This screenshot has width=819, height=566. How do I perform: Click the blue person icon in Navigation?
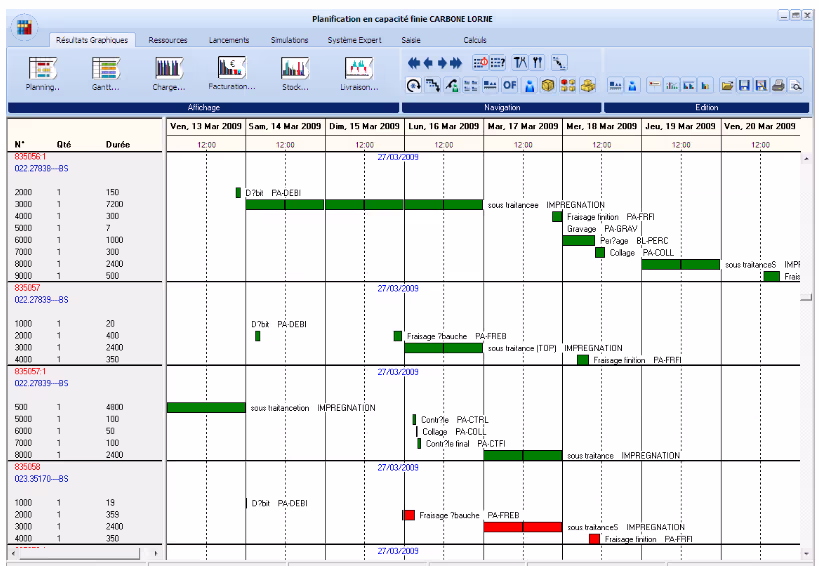click(529, 85)
